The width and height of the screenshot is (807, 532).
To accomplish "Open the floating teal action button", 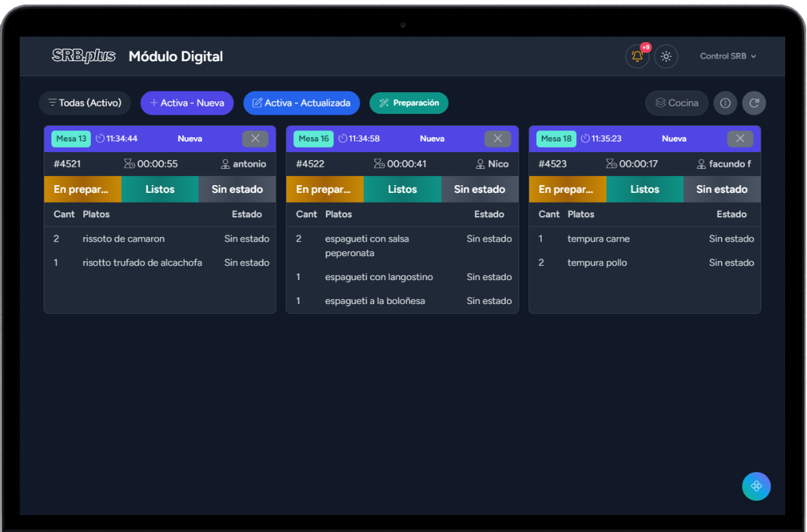I will 756,486.
